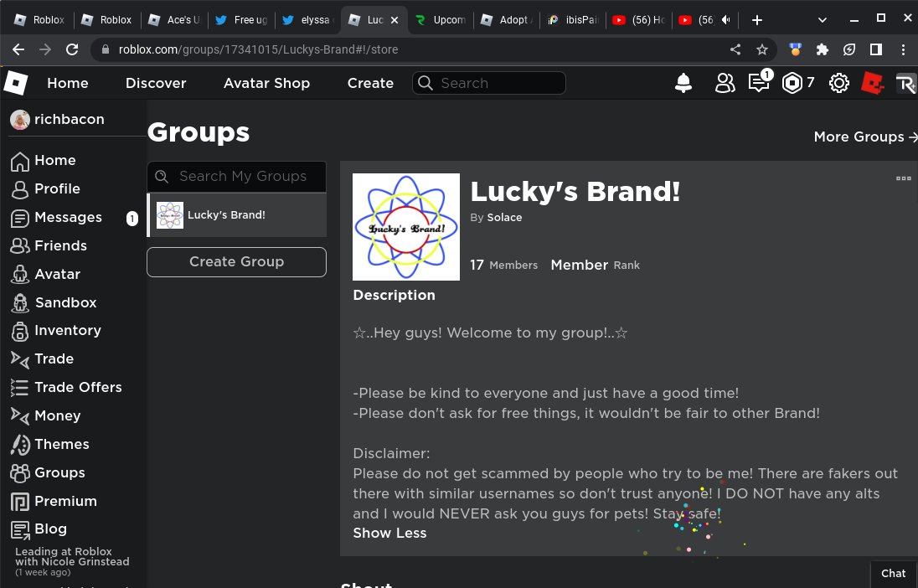The image size is (918, 588).
Task: Click the browser address bar URL
Action: 258,49
